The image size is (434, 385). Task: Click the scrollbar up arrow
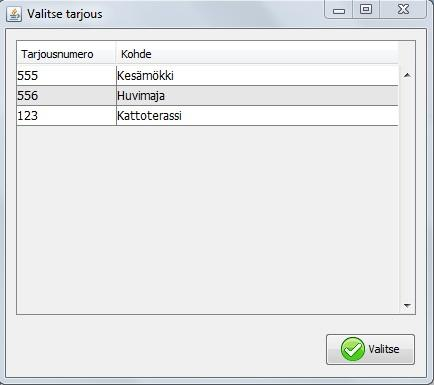(407, 75)
